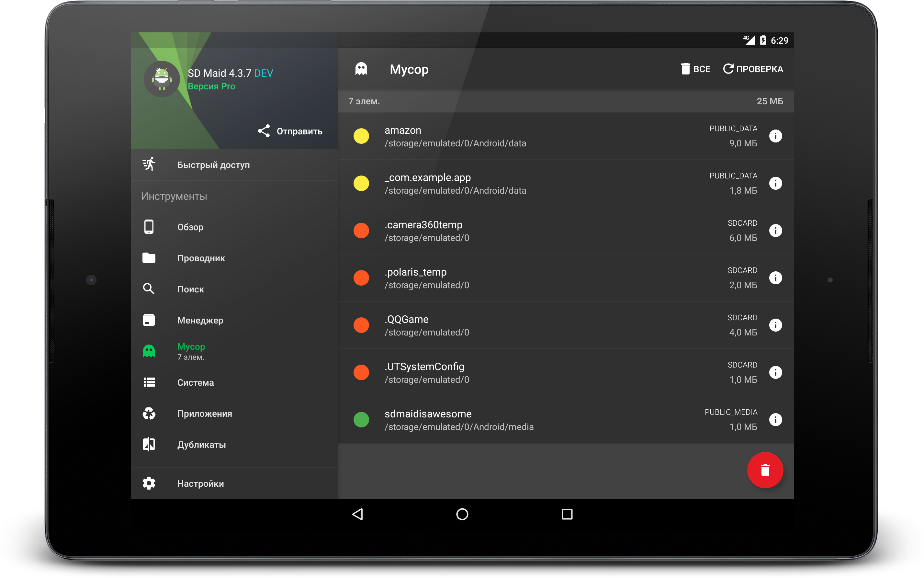The height and width of the screenshot is (578, 924).
Task: Click the Отправить share label
Action: 299,131
